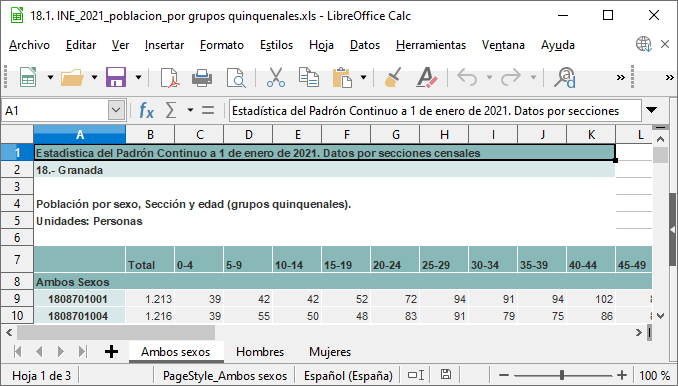Open the Datos menu
Viewport: 678px width, 386px height.
[x=365, y=45]
